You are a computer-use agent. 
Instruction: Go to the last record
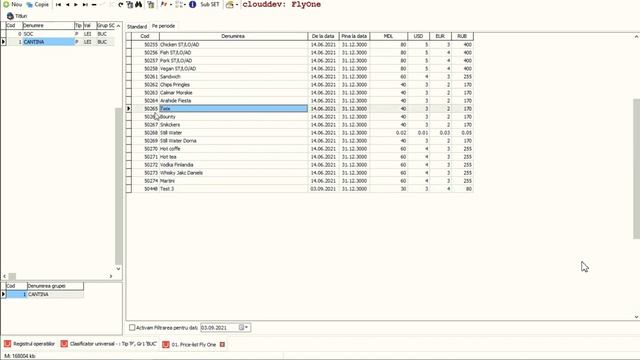85,4
